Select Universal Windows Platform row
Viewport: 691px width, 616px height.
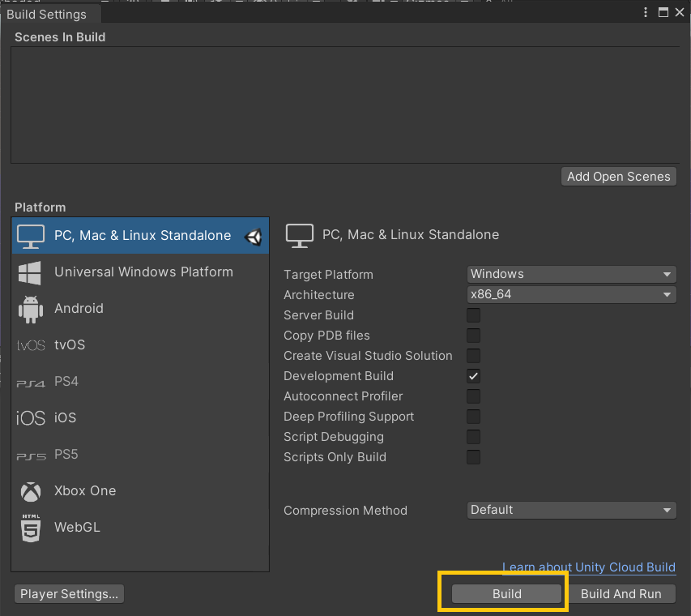click(140, 272)
